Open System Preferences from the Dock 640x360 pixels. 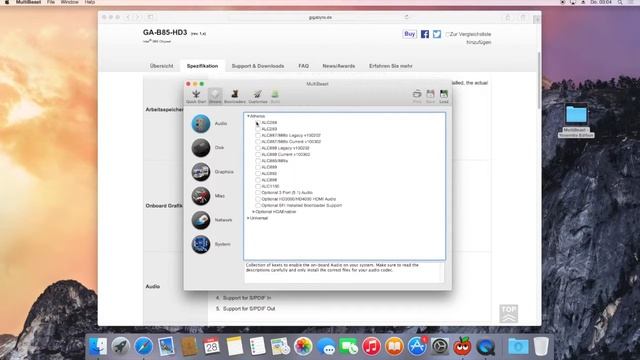point(440,347)
